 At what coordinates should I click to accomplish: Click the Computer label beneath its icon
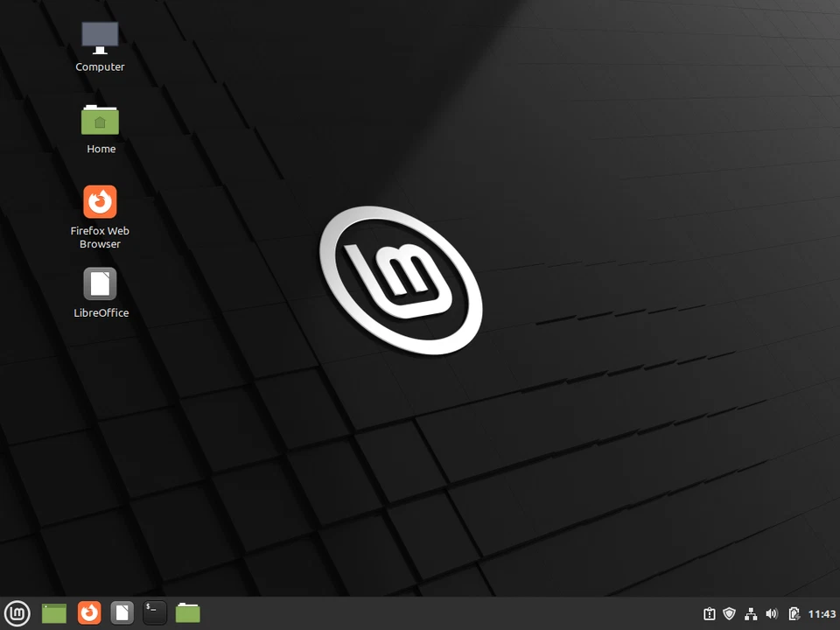[100, 66]
